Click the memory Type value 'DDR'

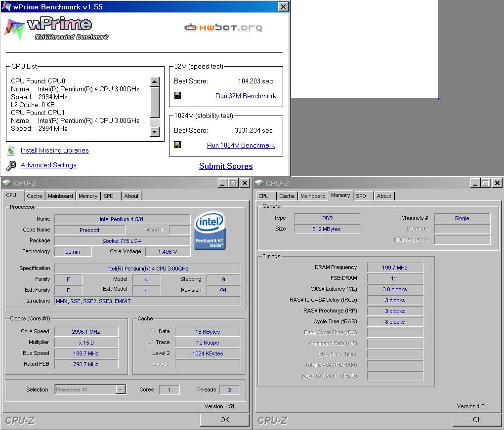point(327,218)
